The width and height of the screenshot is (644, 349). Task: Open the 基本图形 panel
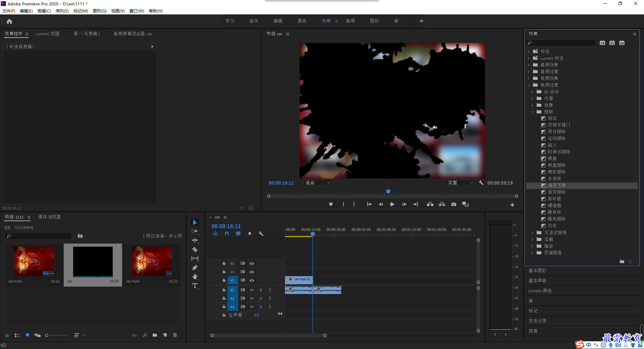537,270
